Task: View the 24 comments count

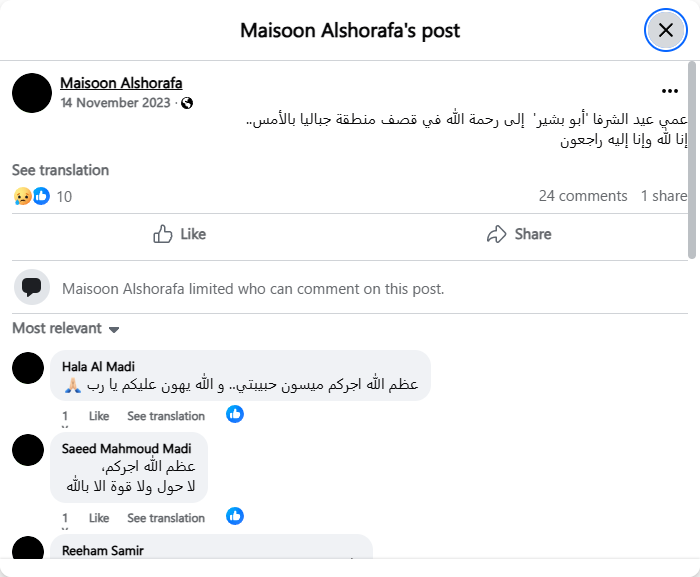Action: pyautogui.click(x=583, y=196)
